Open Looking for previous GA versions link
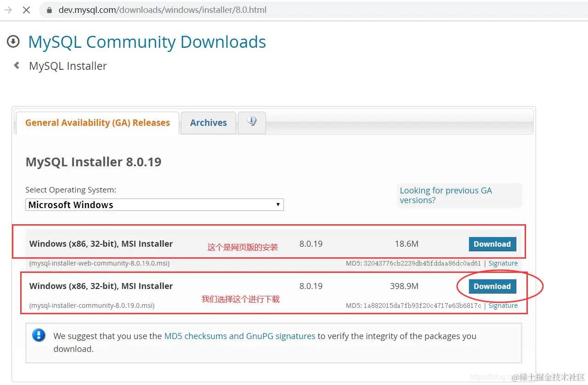588x385 pixels. coord(446,195)
